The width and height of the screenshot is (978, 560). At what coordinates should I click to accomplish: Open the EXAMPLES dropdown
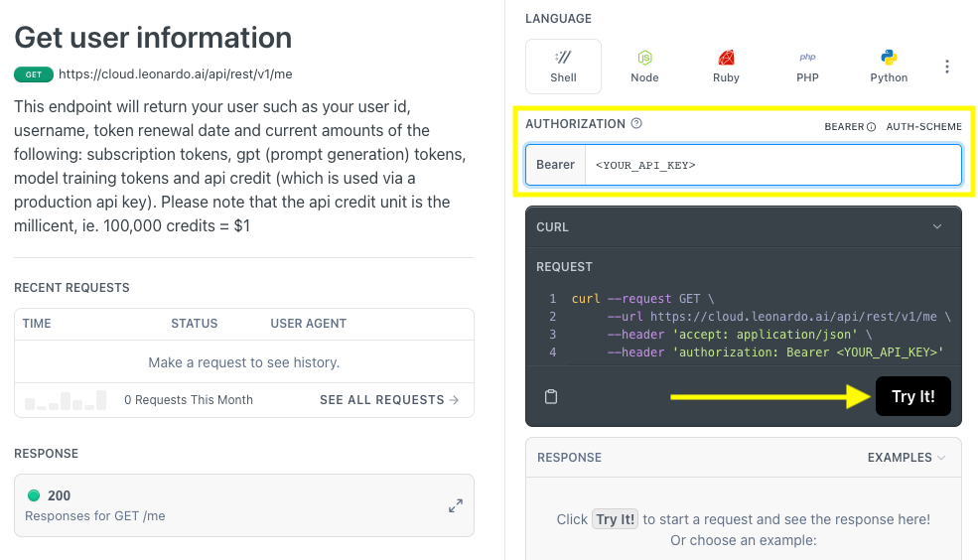click(x=906, y=458)
